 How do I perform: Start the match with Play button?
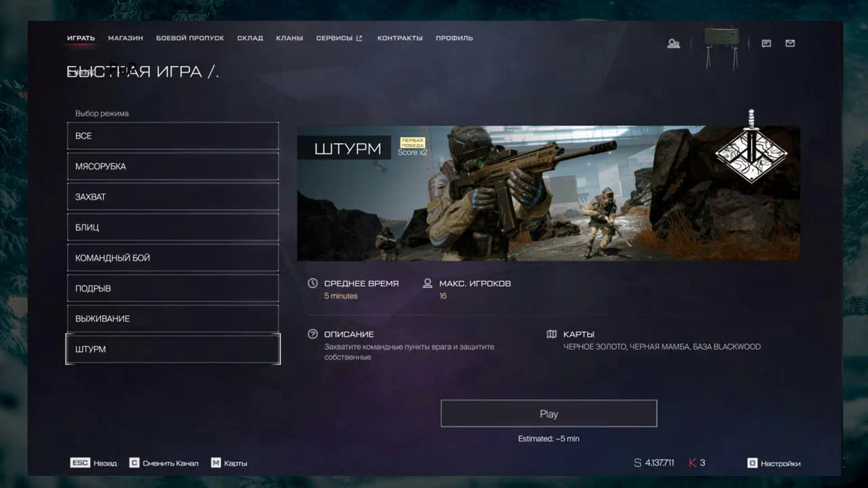click(549, 413)
